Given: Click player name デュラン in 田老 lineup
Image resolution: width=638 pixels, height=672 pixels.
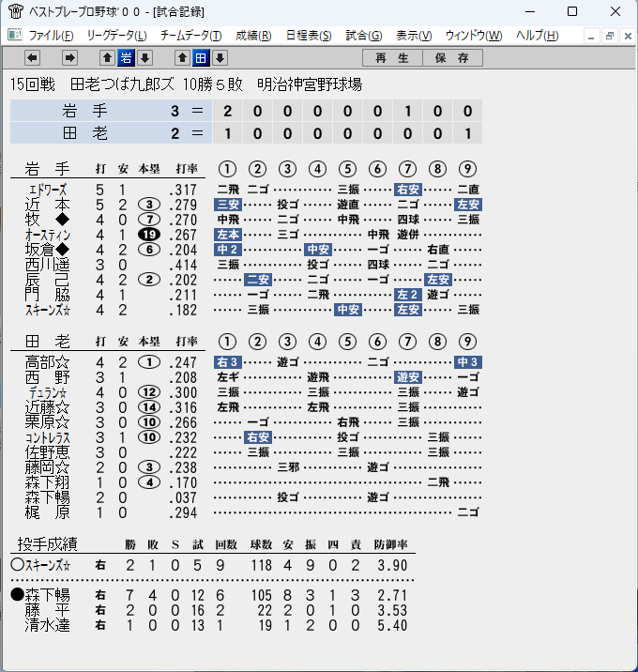Looking at the screenshot, I should (x=48, y=392).
